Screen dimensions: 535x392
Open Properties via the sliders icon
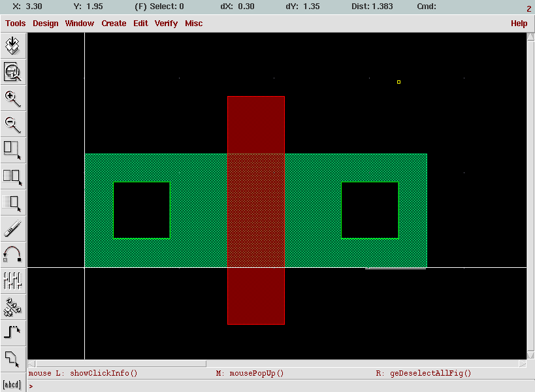click(x=13, y=281)
